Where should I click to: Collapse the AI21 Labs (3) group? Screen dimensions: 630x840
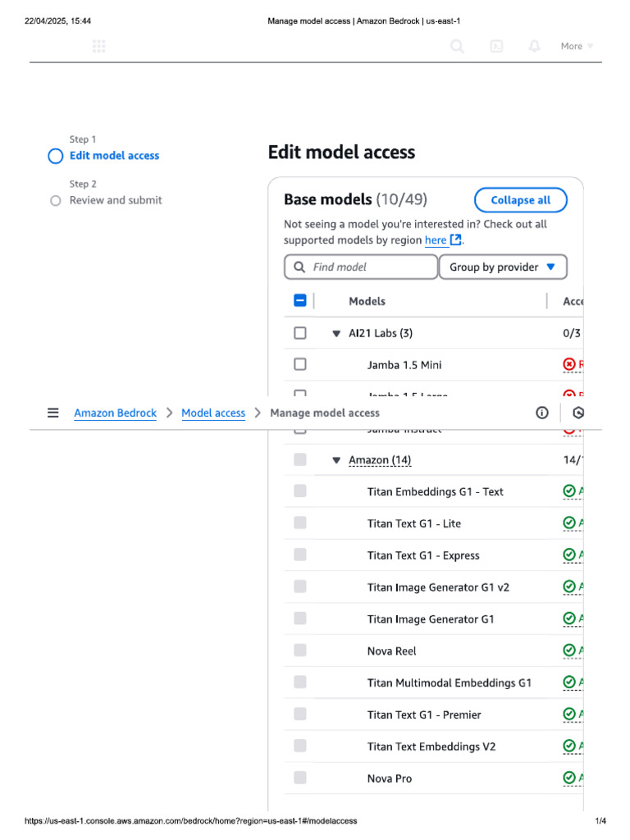(x=336, y=334)
